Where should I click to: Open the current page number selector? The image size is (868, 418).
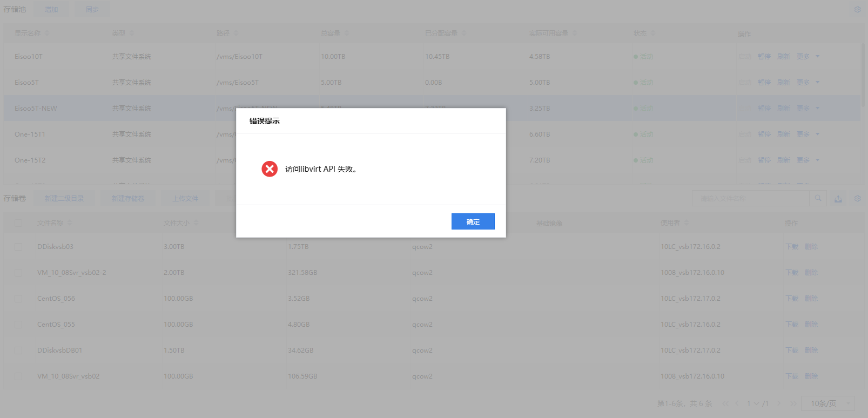pos(753,403)
